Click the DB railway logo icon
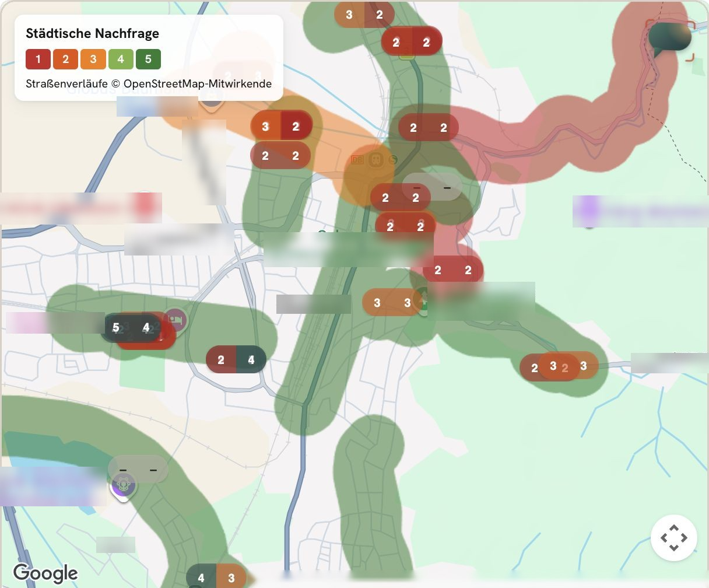 click(x=357, y=159)
